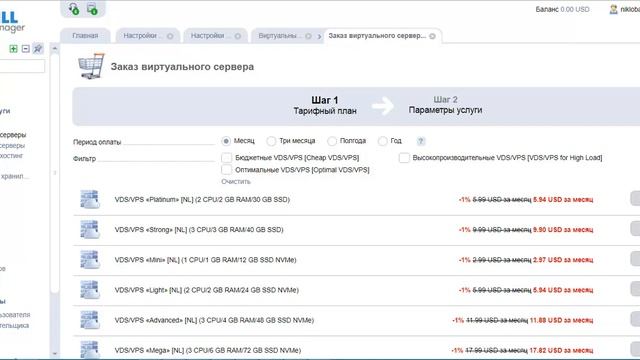Click the Advanced plan server icon
Screen dimensions: 640x360
pyautogui.click(x=90, y=320)
